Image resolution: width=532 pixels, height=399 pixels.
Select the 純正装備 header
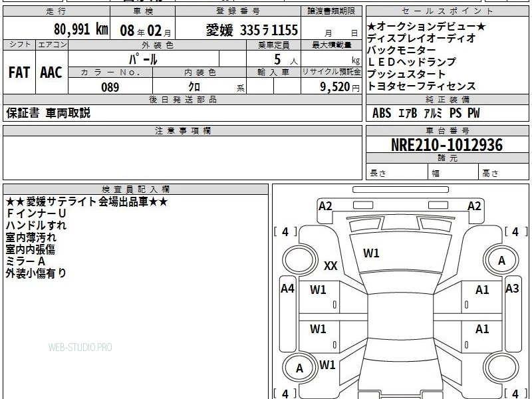(x=447, y=100)
